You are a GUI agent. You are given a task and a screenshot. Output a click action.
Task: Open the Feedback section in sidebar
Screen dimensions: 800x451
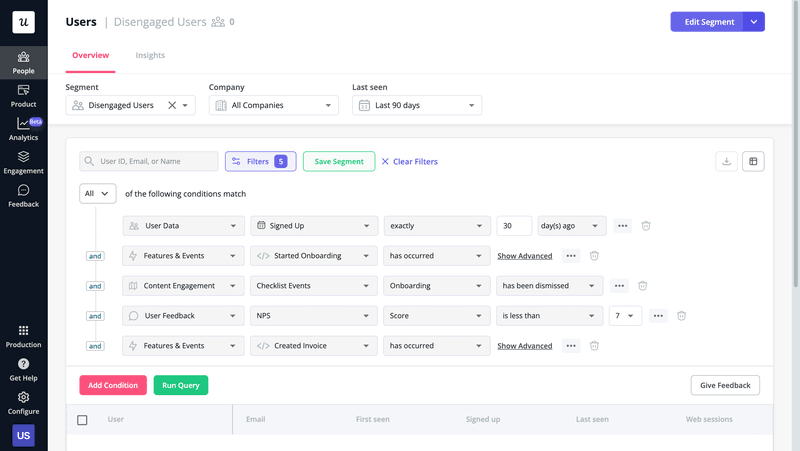pos(23,196)
